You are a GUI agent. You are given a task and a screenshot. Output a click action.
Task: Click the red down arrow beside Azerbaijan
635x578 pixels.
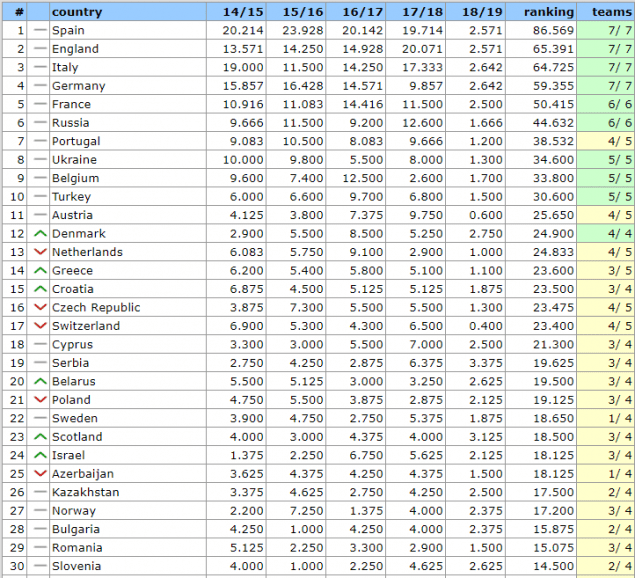tap(40, 474)
